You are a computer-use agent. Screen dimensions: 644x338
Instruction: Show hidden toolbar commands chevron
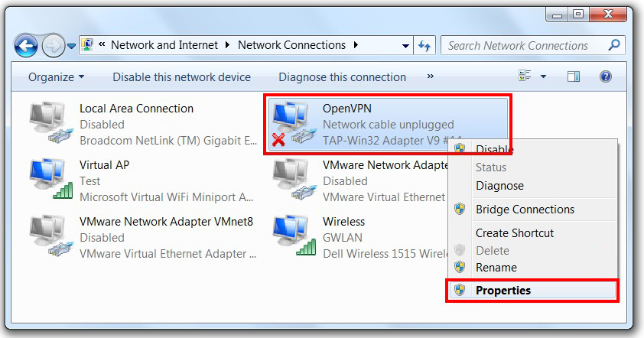430,76
